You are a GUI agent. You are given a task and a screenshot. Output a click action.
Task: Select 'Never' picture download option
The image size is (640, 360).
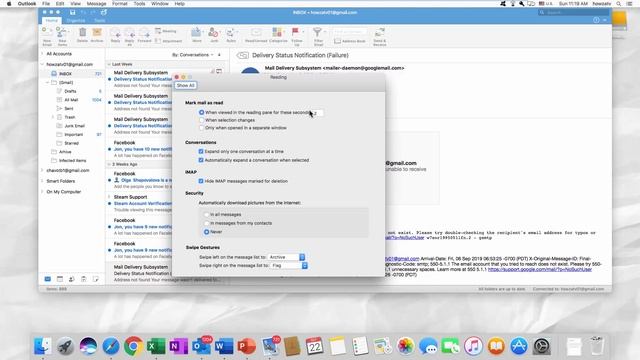tap(207, 232)
